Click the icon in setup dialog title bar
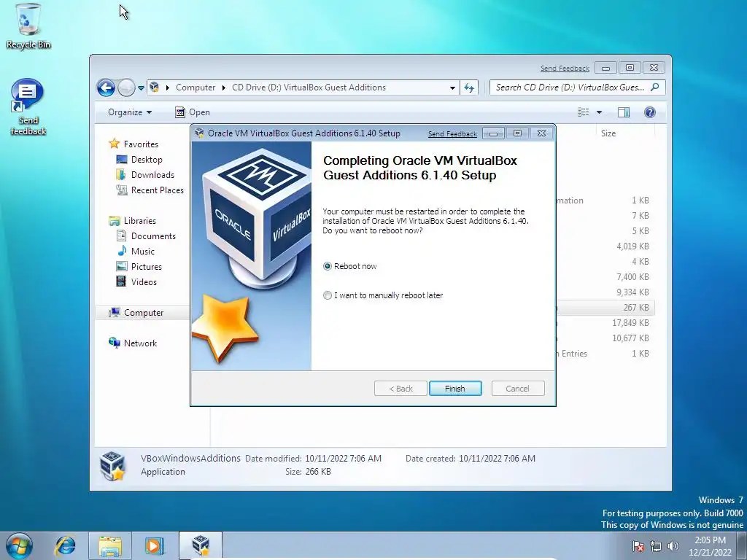This screenshot has width=747, height=560. click(x=199, y=133)
